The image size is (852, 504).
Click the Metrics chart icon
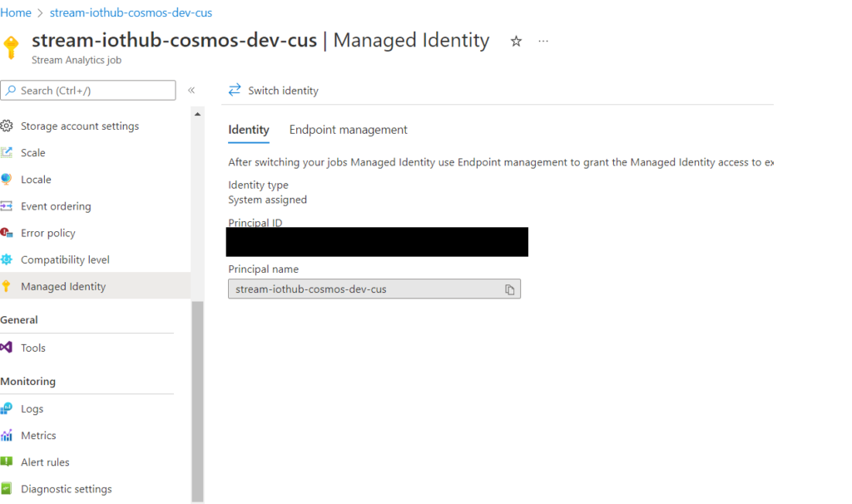[7, 435]
